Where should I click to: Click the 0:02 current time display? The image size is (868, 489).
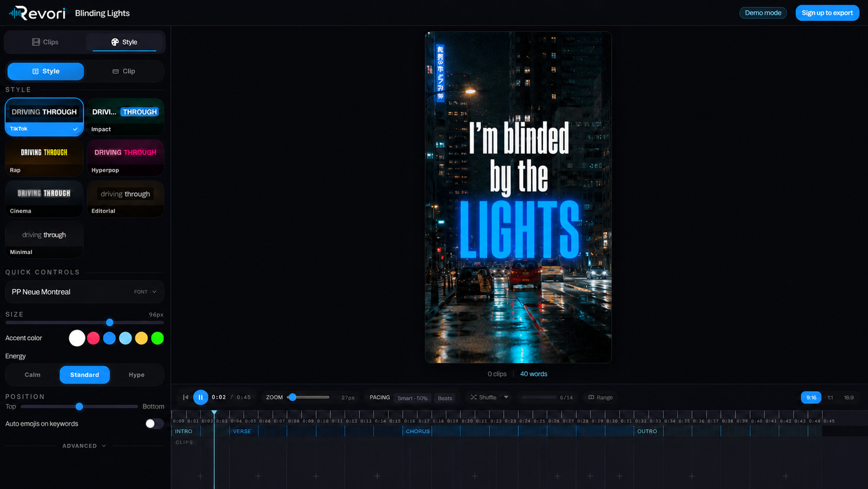coord(219,398)
